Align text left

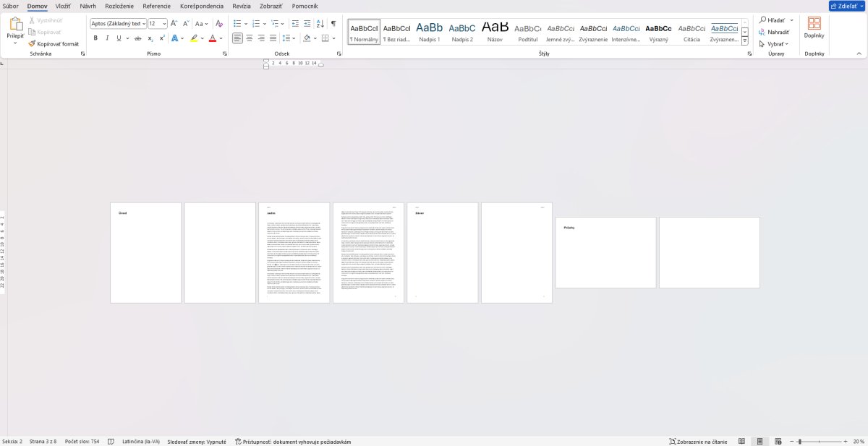237,38
